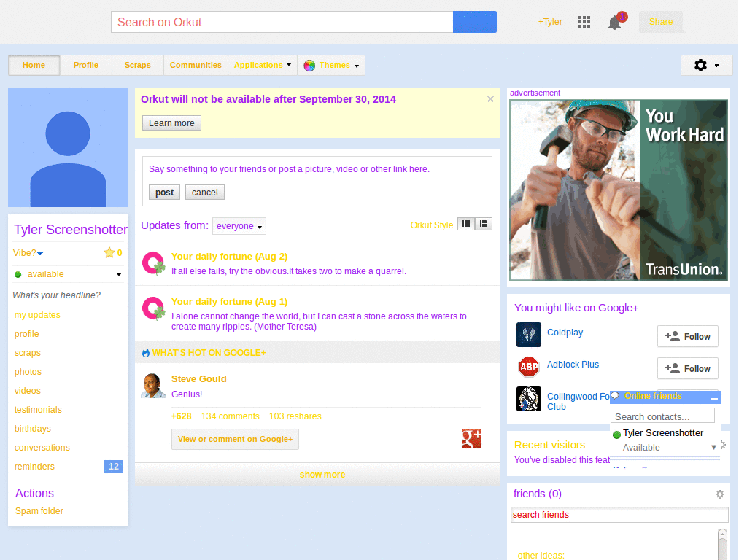Click the profile picture placeholder
The image size is (747, 560).
pyautogui.click(x=68, y=147)
